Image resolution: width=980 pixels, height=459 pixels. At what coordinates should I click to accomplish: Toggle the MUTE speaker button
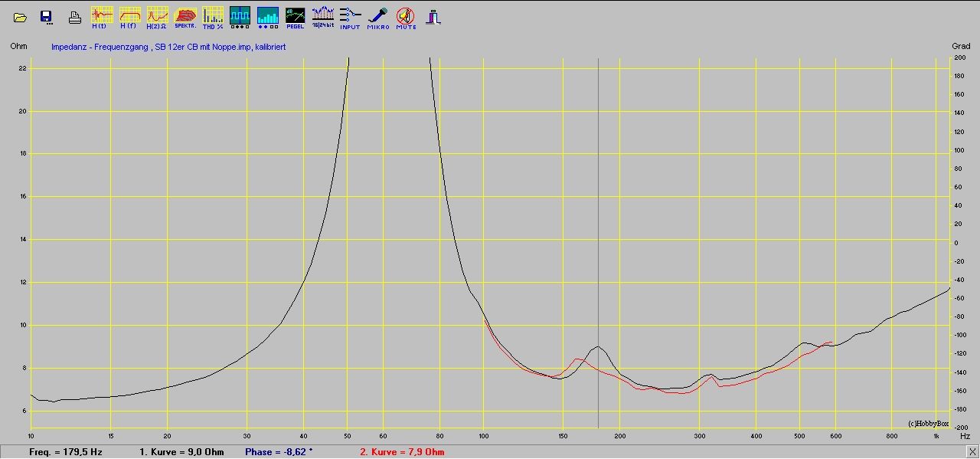tap(406, 17)
